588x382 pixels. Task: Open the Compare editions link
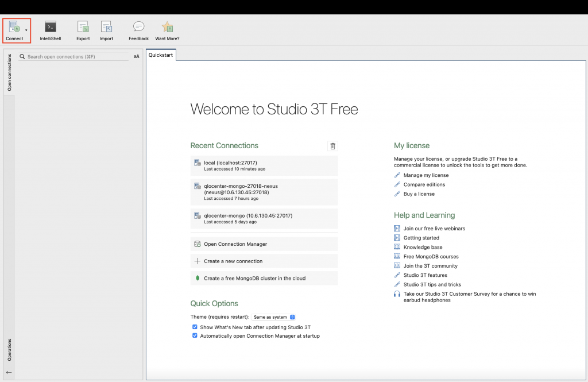(x=424, y=184)
